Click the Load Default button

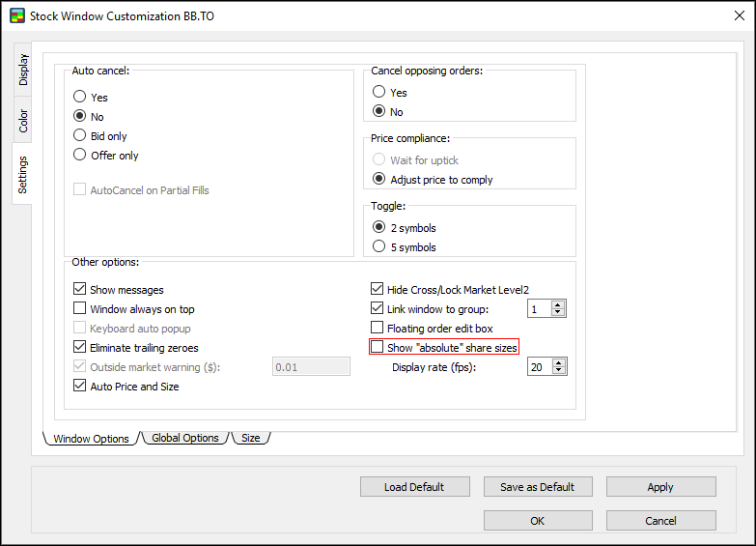414,487
